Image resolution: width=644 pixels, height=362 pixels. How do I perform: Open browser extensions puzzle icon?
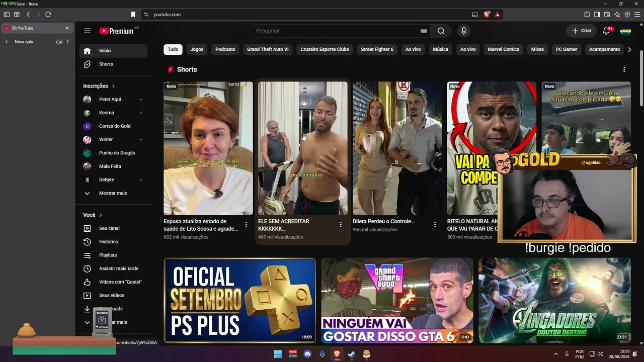pyautogui.click(x=587, y=15)
